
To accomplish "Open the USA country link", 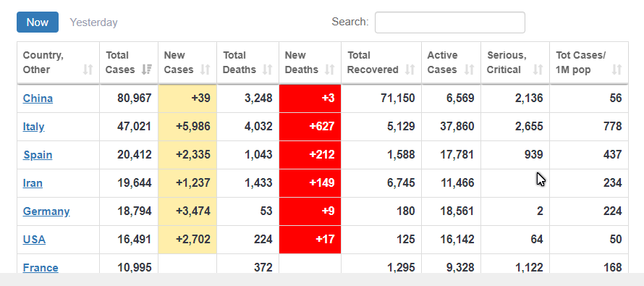I will tap(34, 239).
